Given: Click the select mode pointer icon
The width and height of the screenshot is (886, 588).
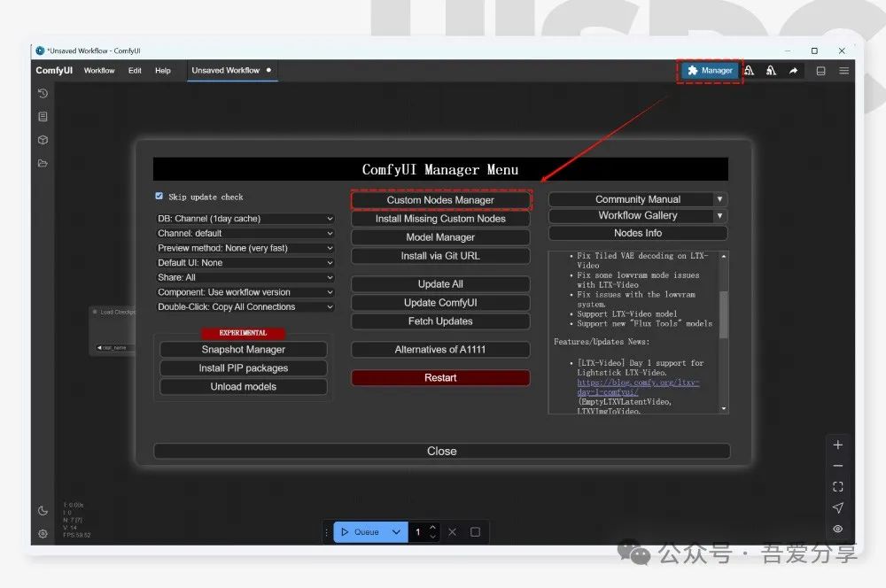Looking at the screenshot, I should tap(838, 507).
